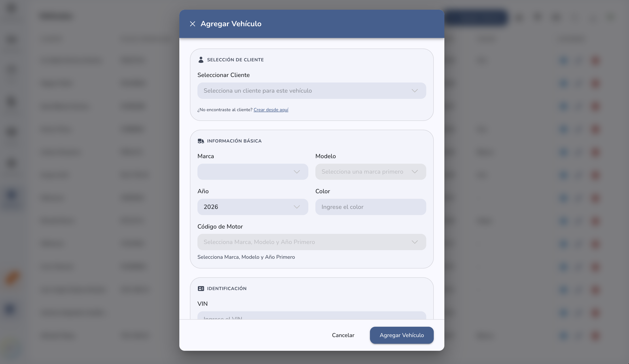Close the Agregar Vehículo dialog with X
Image resolution: width=629 pixels, height=364 pixels.
point(192,24)
